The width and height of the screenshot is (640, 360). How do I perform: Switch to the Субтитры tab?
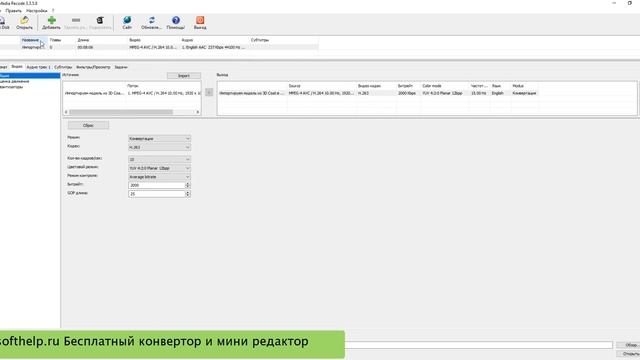pos(63,67)
